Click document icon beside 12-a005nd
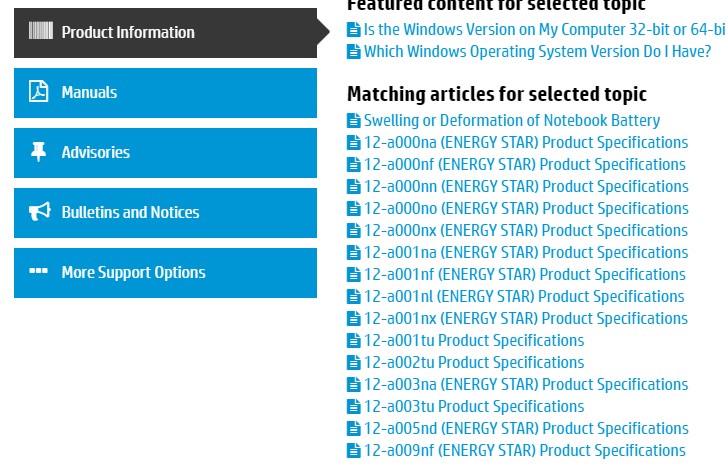 354,429
